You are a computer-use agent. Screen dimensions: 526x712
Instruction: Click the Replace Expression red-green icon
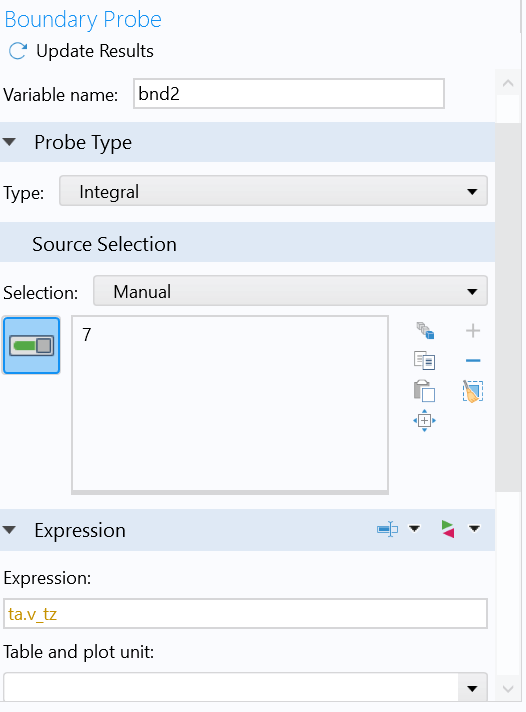pyautogui.click(x=448, y=529)
